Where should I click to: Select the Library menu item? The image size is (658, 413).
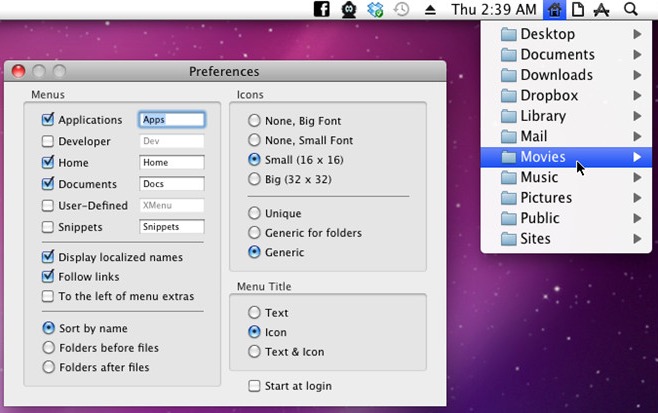pyautogui.click(x=566, y=116)
